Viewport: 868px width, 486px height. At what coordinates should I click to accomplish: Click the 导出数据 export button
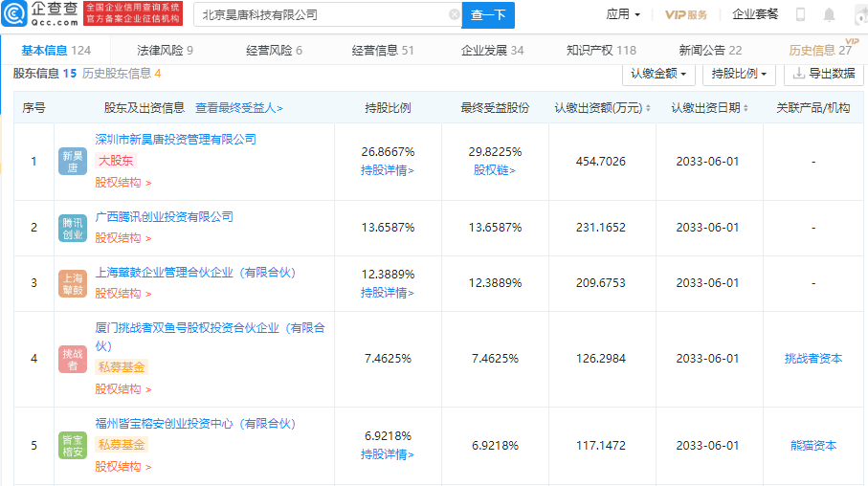(824, 74)
